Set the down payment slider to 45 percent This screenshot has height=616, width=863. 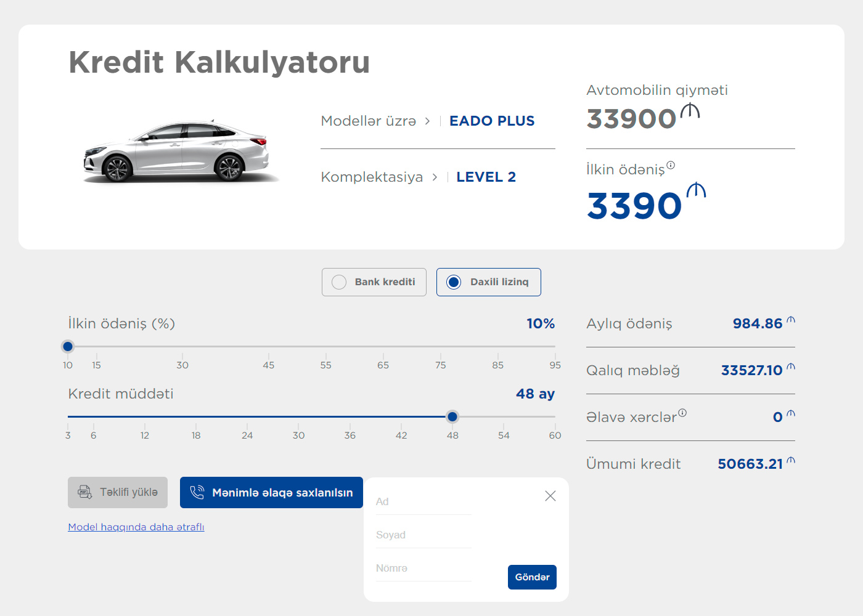coord(269,347)
